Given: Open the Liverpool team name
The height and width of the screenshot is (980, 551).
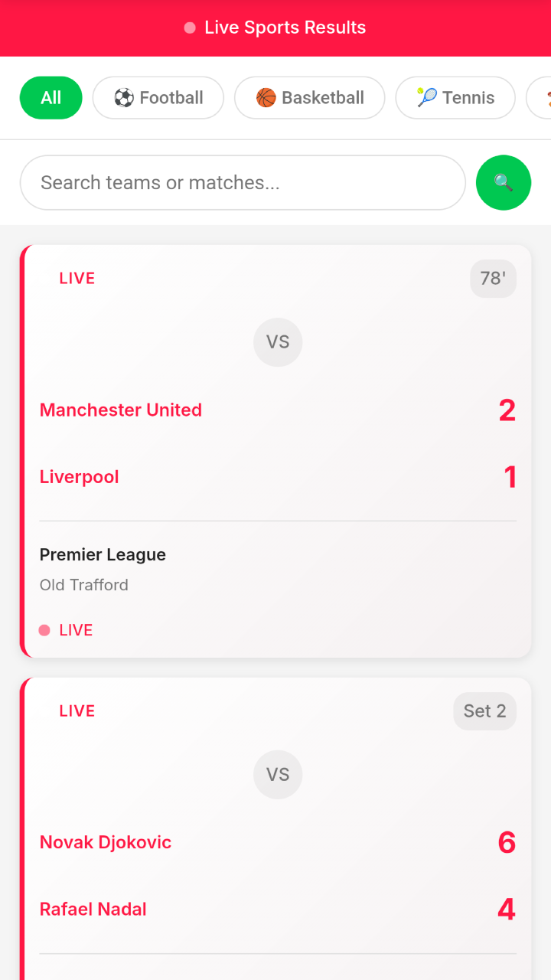Looking at the screenshot, I should (80, 476).
